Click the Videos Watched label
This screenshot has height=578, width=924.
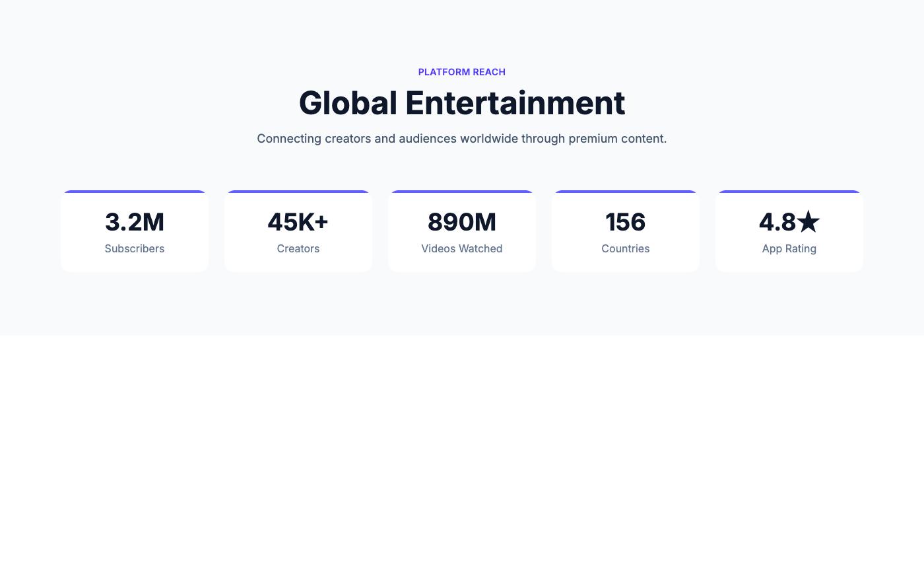pos(462,249)
